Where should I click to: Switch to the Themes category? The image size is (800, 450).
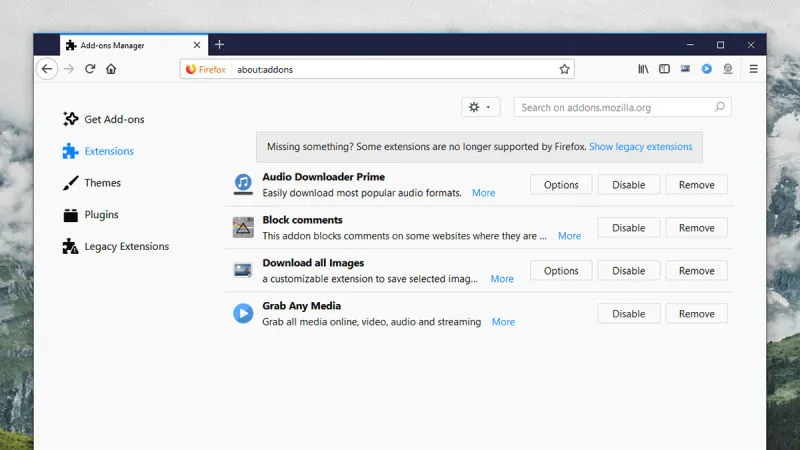click(102, 183)
